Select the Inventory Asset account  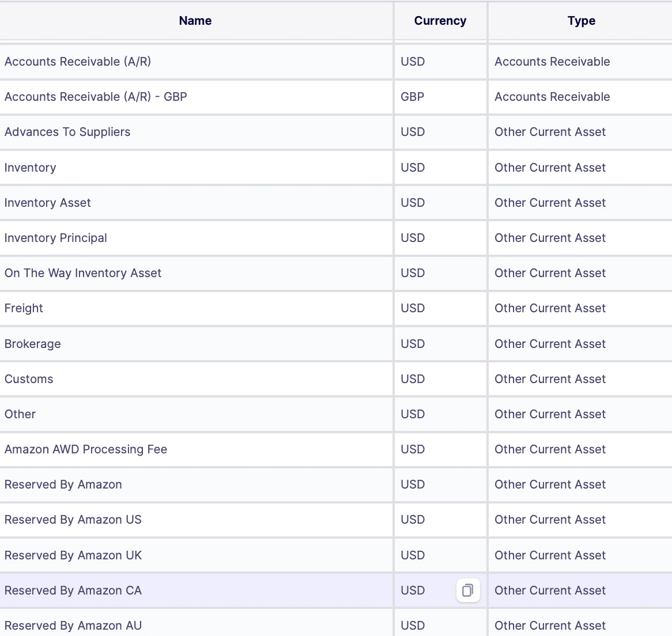[47, 202]
